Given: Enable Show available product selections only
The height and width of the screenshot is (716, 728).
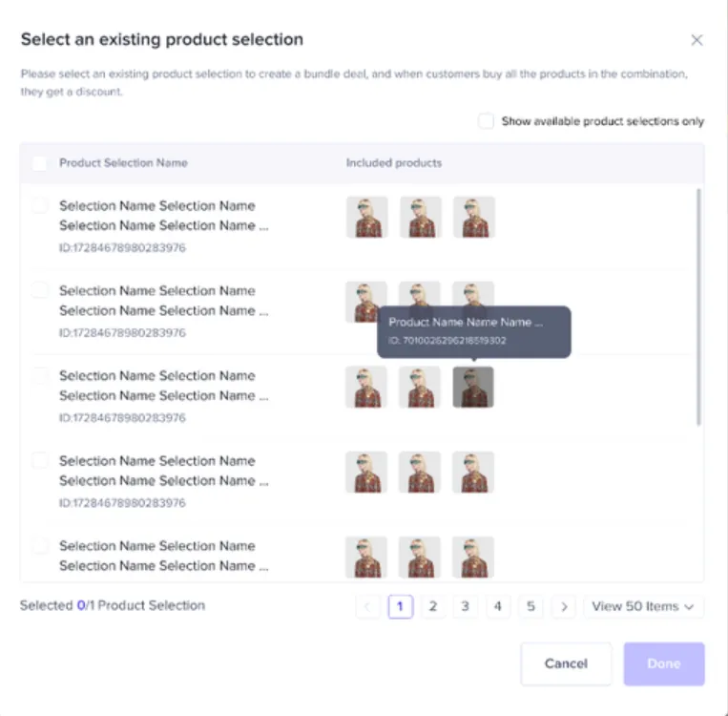Looking at the screenshot, I should (486, 121).
